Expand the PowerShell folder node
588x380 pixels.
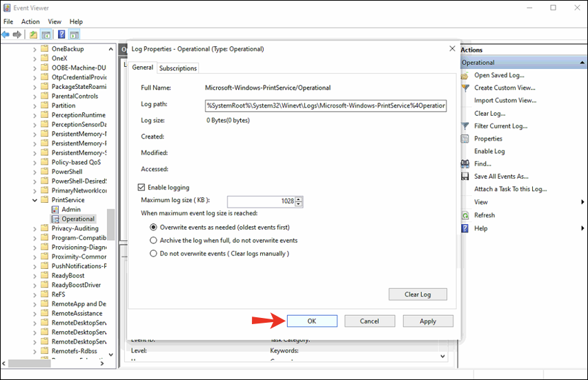(x=35, y=172)
